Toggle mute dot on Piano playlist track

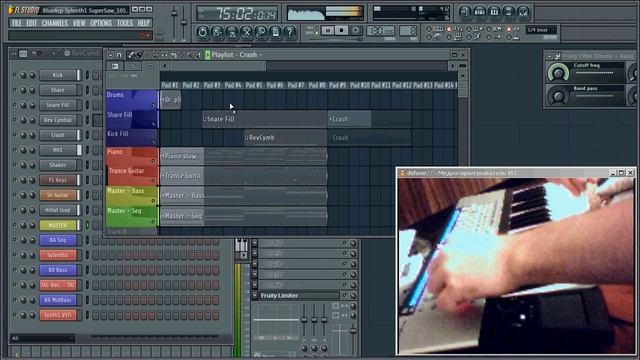coord(154,161)
